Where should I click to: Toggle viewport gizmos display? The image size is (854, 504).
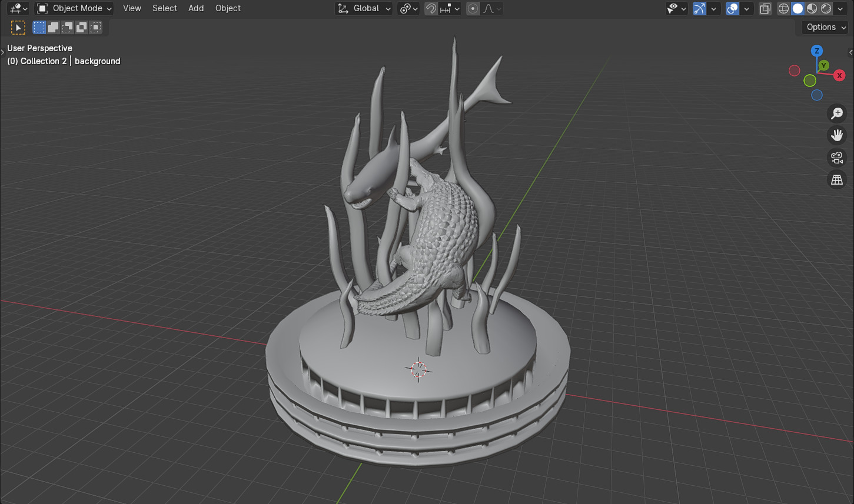[x=699, y=8]
